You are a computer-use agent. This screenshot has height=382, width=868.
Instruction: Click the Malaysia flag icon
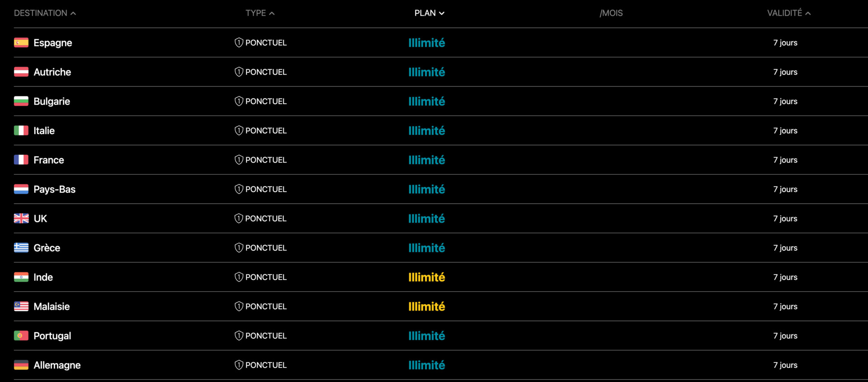tap(21, 306)
